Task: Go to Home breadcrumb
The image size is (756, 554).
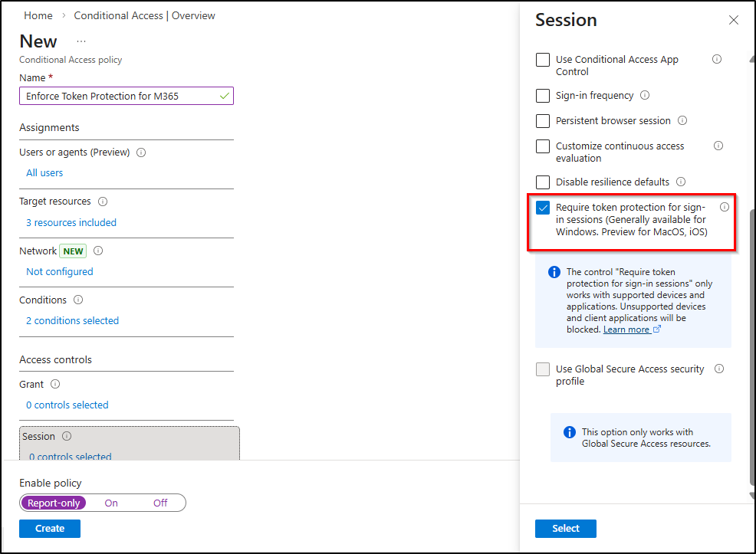Action: [38, 15]
